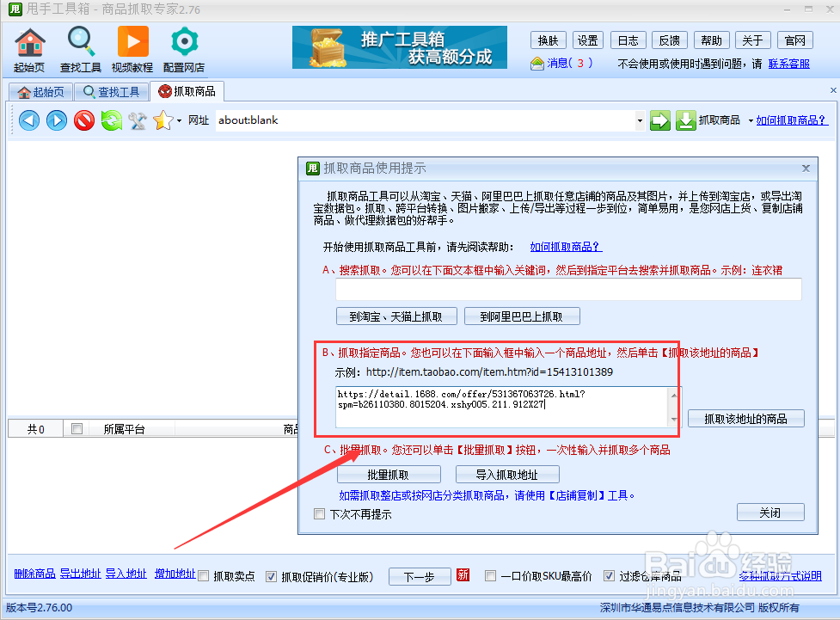Click the 批量抓取 button
This screenshot has width=840, height=620.
389,475
